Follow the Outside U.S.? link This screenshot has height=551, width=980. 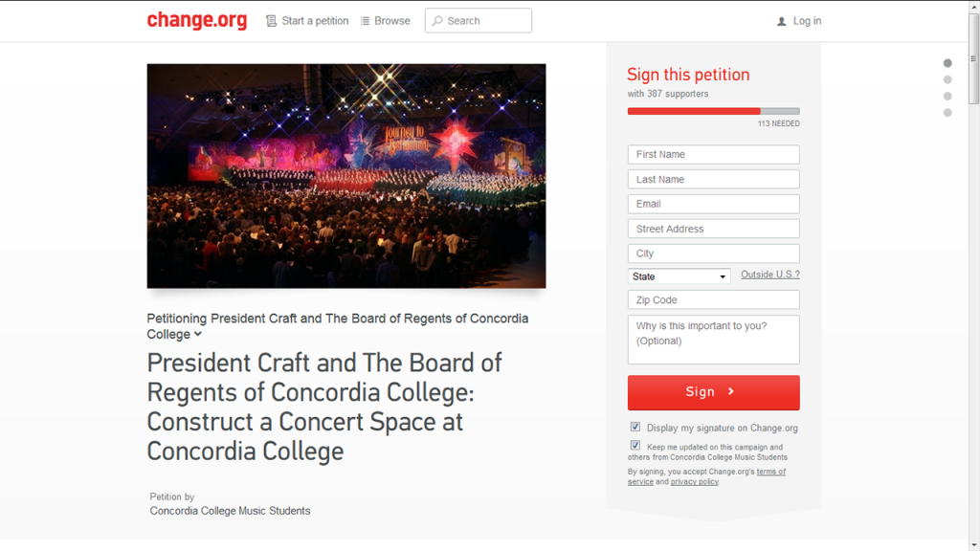770,275
